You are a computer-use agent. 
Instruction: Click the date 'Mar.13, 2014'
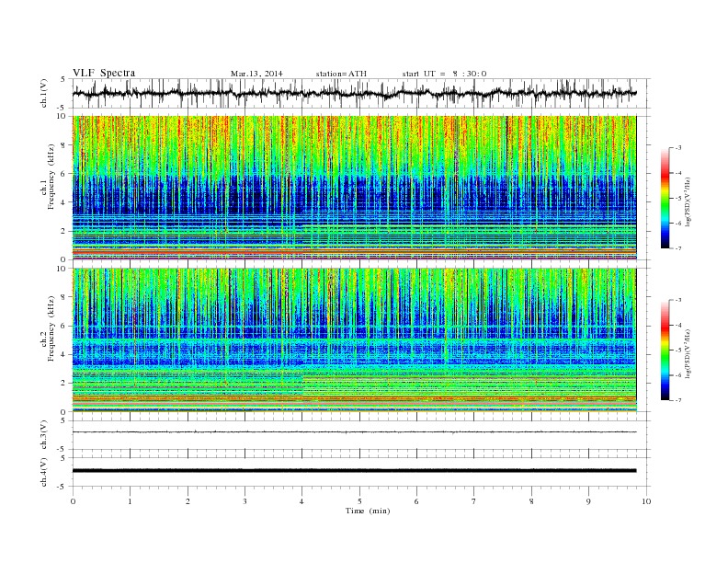point(256,74)
